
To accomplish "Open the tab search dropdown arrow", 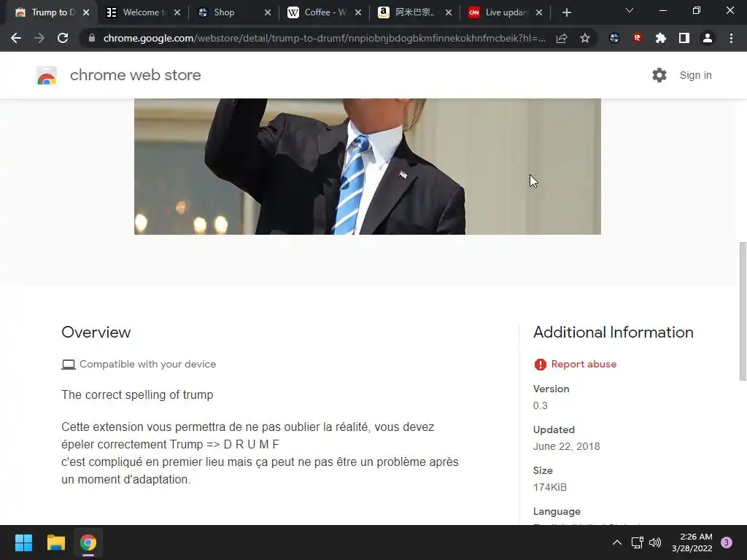I will pyautogui.click(x=630, y=10).
